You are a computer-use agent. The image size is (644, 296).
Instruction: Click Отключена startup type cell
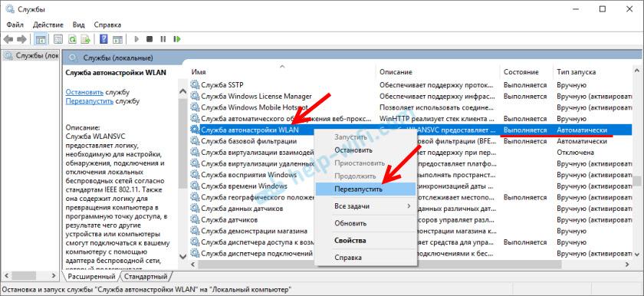[575, 153]
